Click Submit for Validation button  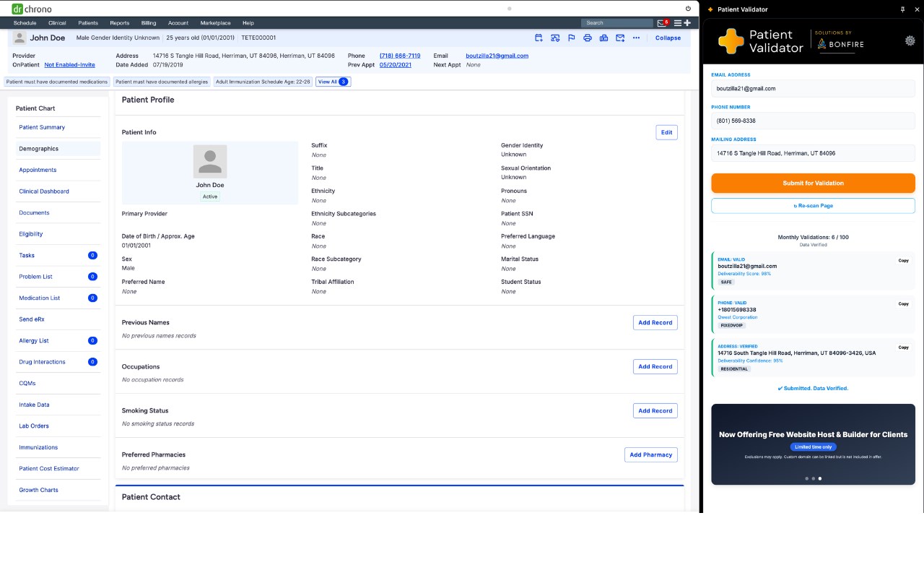(x=813, y=183)
